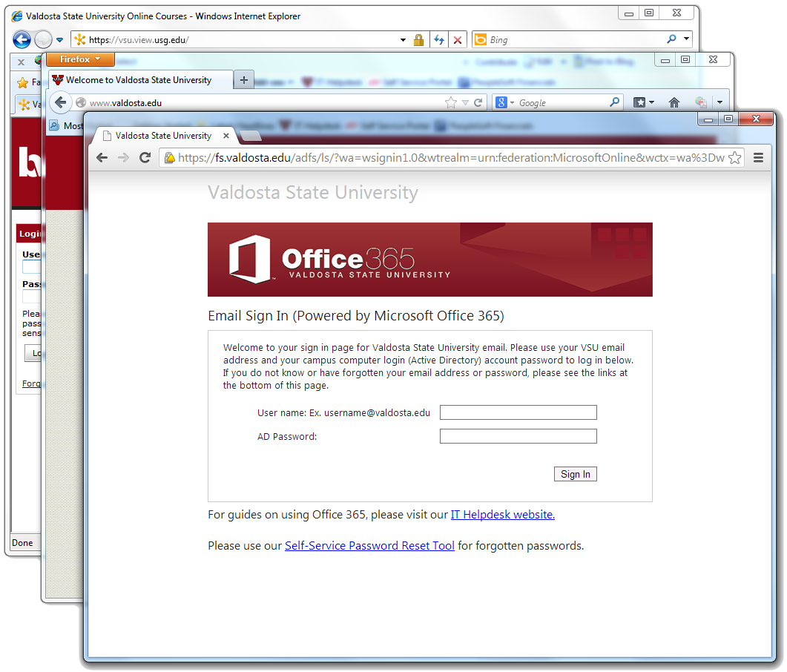
Task: Click the search magnifier in Firefox's Google box
Action: 615,102
